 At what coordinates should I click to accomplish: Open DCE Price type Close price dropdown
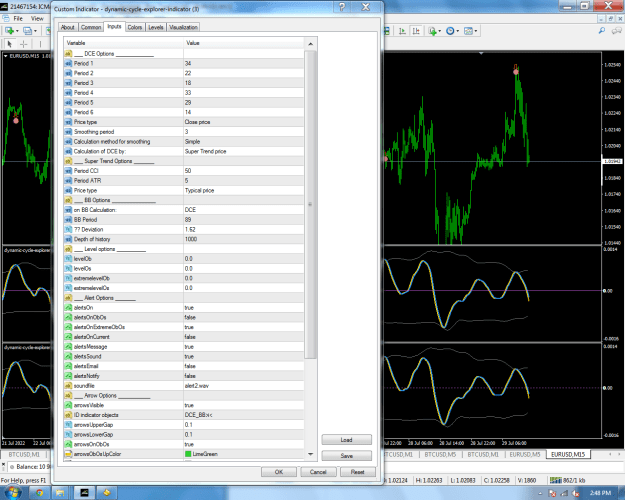coord(244,122)
